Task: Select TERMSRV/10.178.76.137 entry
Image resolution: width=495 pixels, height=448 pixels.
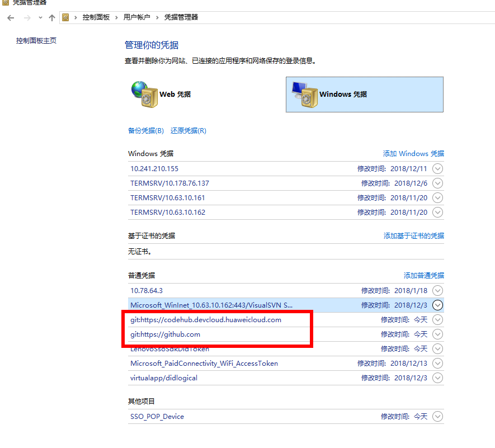Action: (x=286, y=183)
